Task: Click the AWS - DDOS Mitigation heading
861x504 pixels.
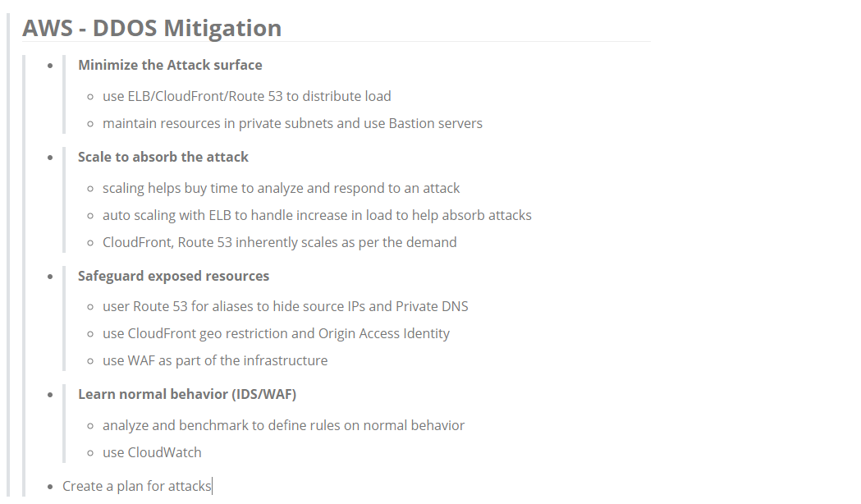Action: click(152, 28)
